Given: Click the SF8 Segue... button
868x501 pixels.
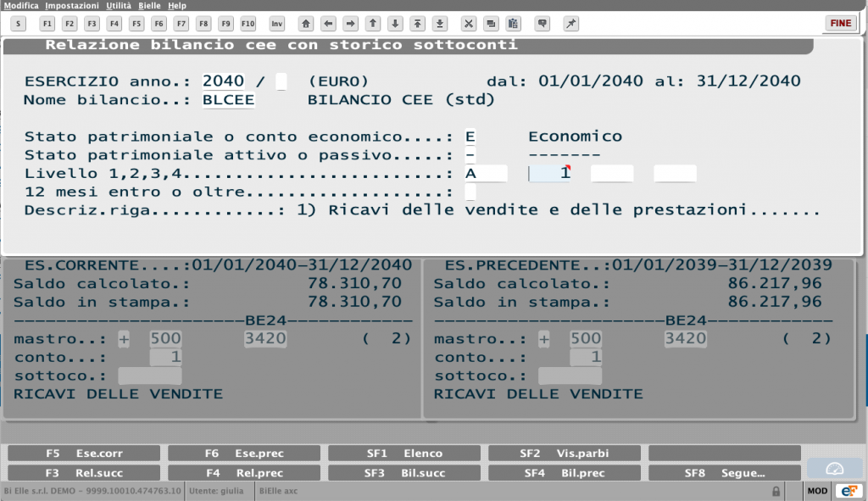Looking at the screenshot, I should click(725, 473).
